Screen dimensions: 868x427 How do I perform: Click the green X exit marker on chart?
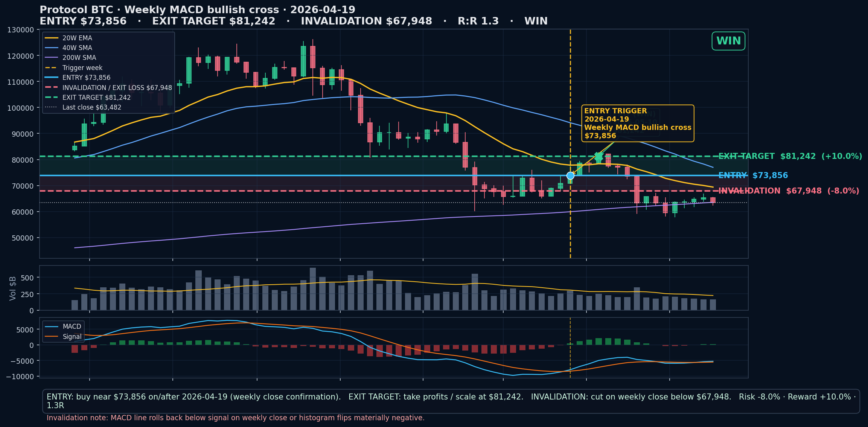pyautogui.click(x=598, y=156)
